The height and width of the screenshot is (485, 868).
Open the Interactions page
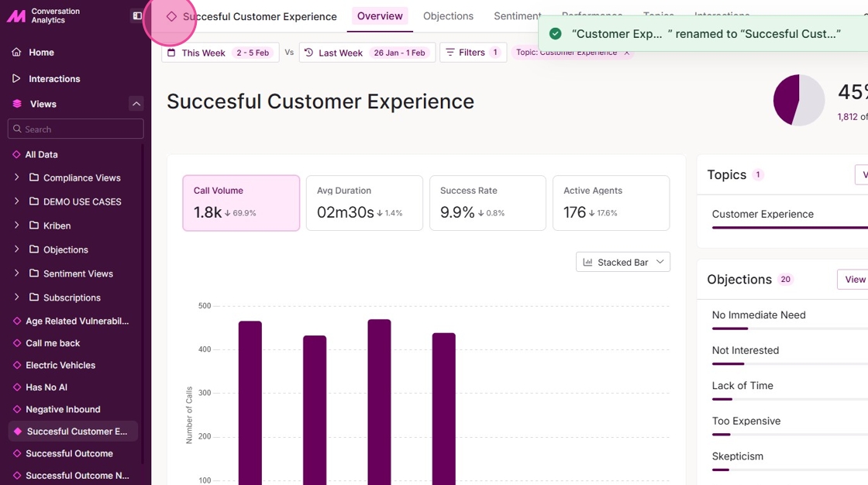54,79
